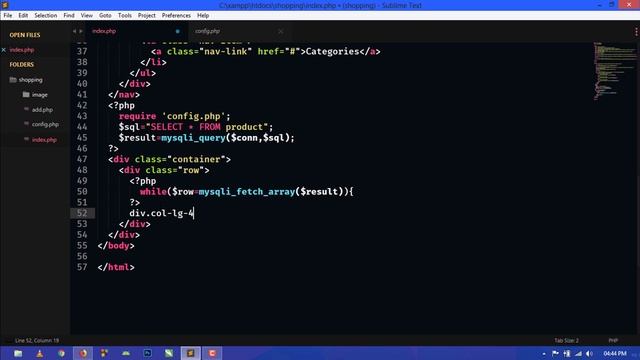Open the View menu
640x360 pixels.
tap(87, 16)
